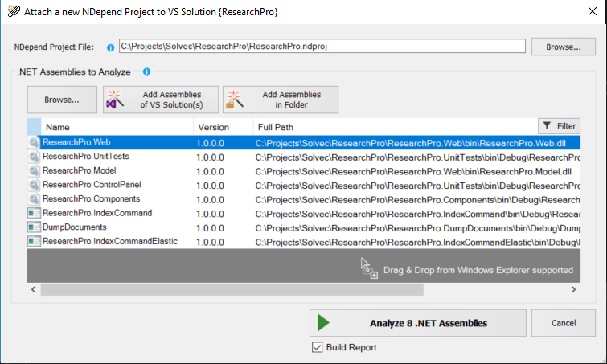Click the info icon beside .NET Assemblies to Analyze
The width and height of the screenshot is (607, 364).
pos(146,72)
